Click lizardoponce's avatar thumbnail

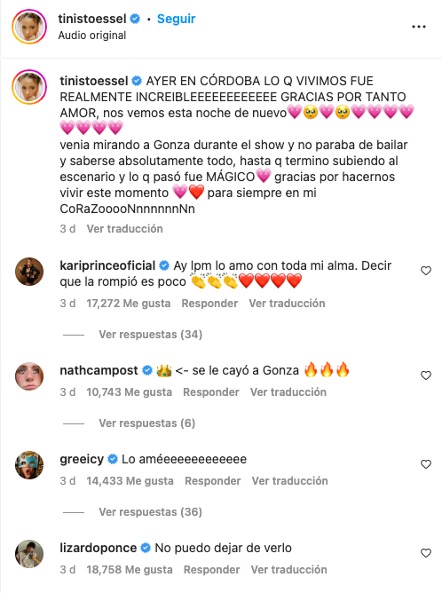29,554
